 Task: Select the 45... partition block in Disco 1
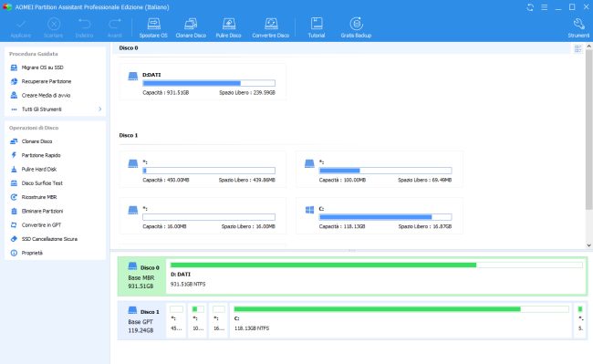click(x=176, y=320)
